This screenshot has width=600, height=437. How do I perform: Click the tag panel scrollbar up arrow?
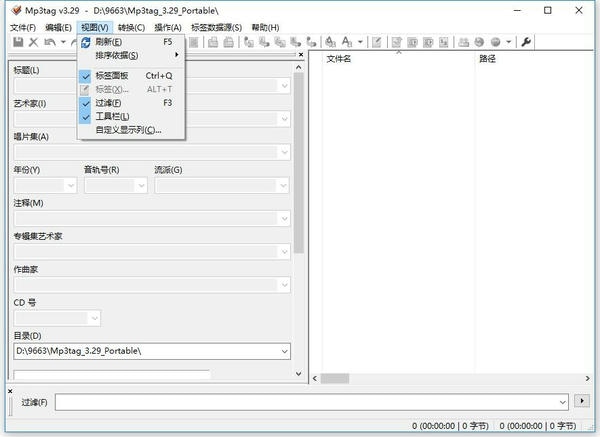pos(299,67)
